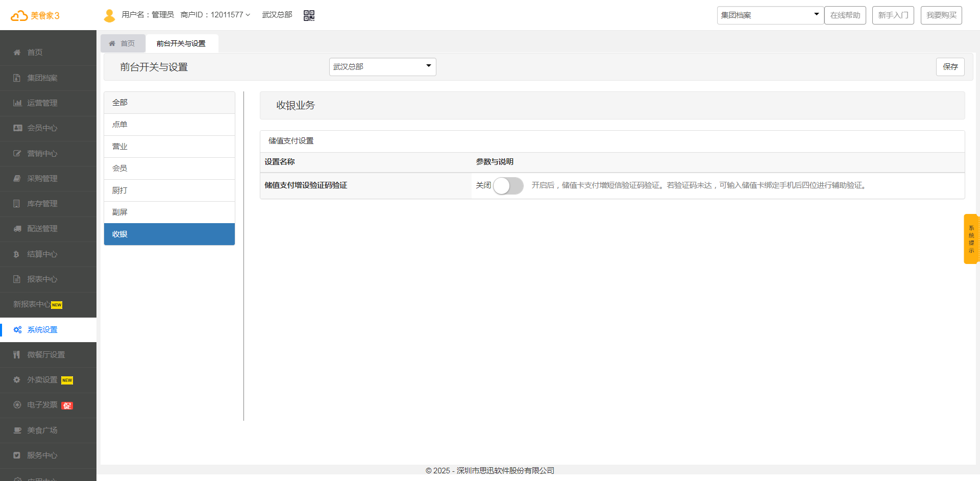980x481 pixels.
Task: Switch to the 前台开关与设置 tab
Action: click(181, 43)
